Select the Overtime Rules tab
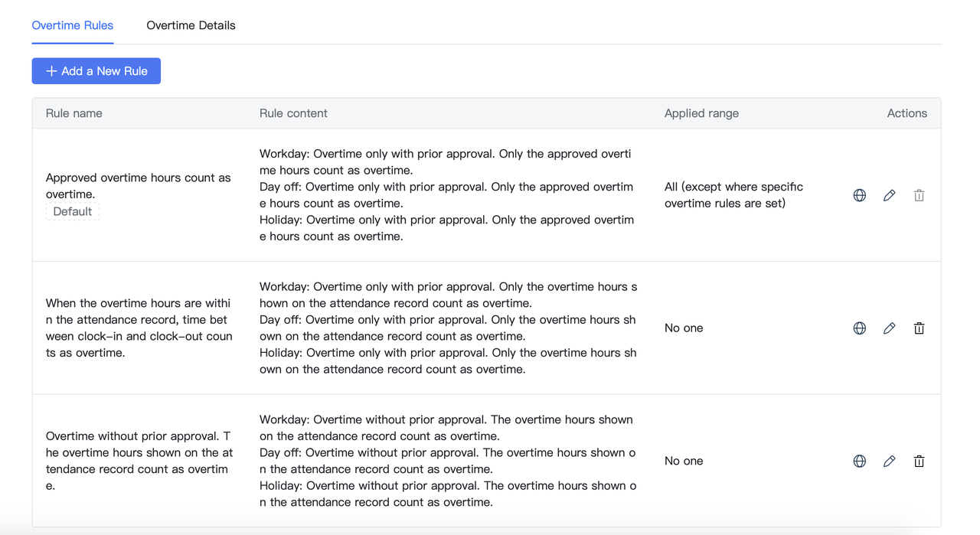 click(x=73, y=25)
